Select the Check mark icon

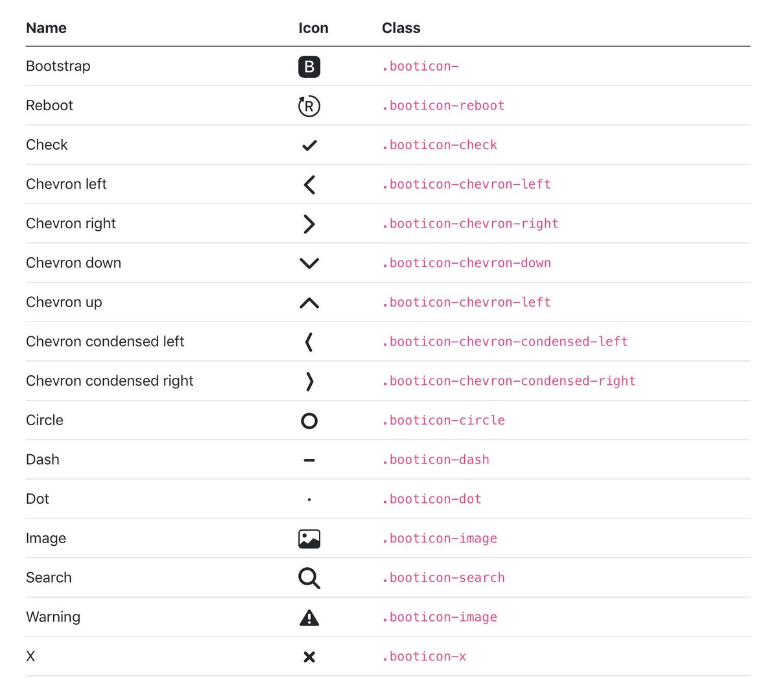(x=309, y=145)
